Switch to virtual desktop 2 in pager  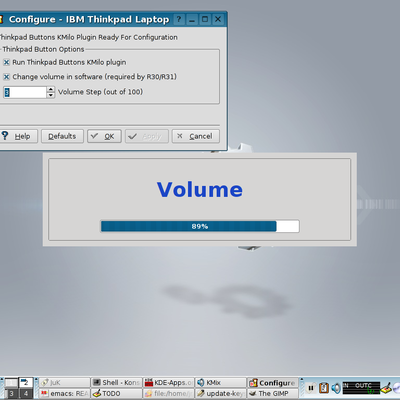(x=25, y=383)
